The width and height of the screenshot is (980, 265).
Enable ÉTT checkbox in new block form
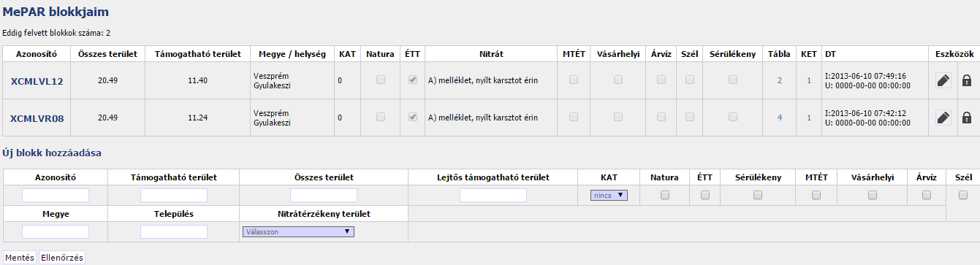point(705,195)
